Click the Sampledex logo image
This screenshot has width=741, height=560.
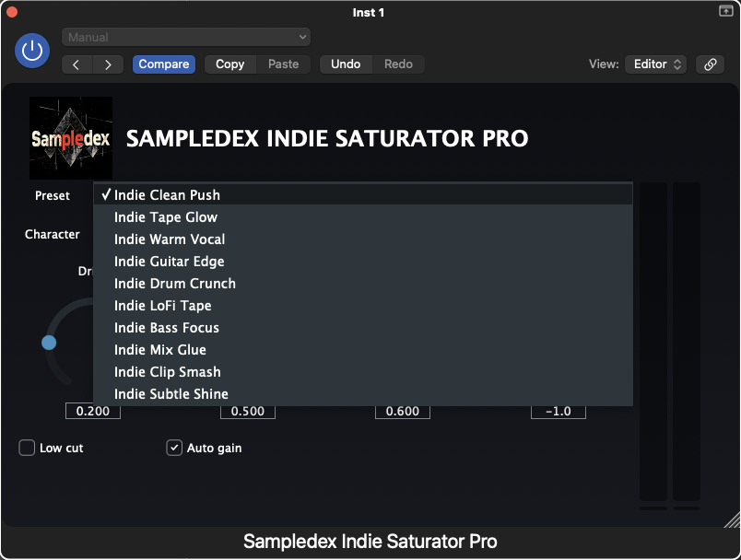pyautogui.click(x=71, y=136)
